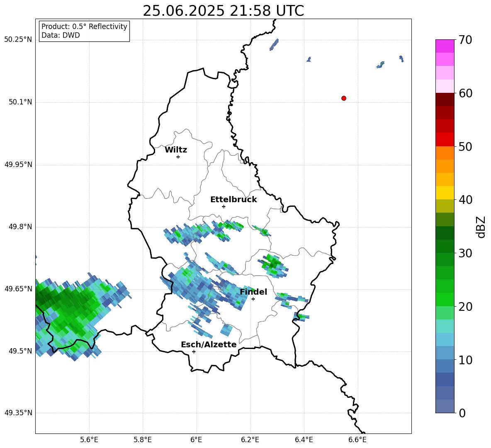This screenshot has width=491, height=448.
Task: Click the 6.2°E longitude label
Action: (250, 440)
